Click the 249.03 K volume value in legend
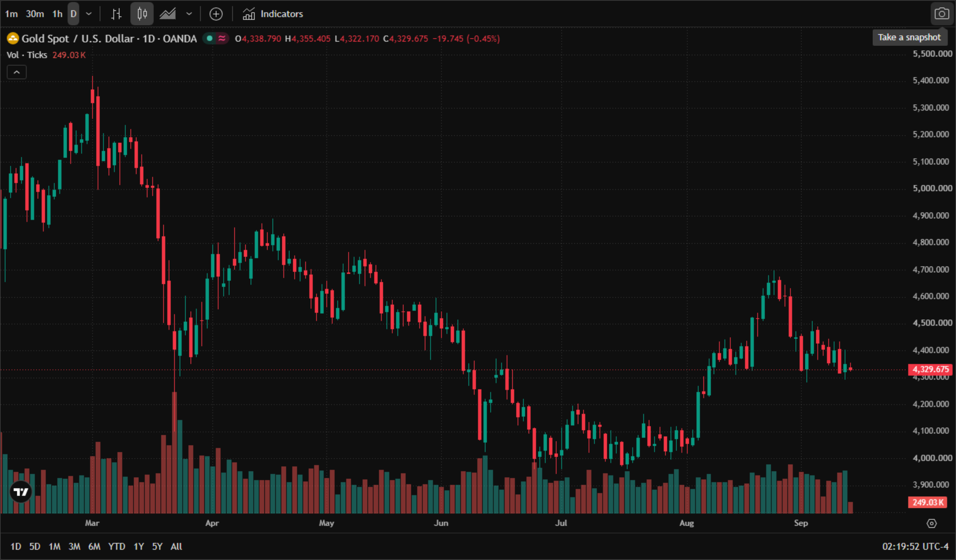956x560 pixels. (x=69, y=55)
